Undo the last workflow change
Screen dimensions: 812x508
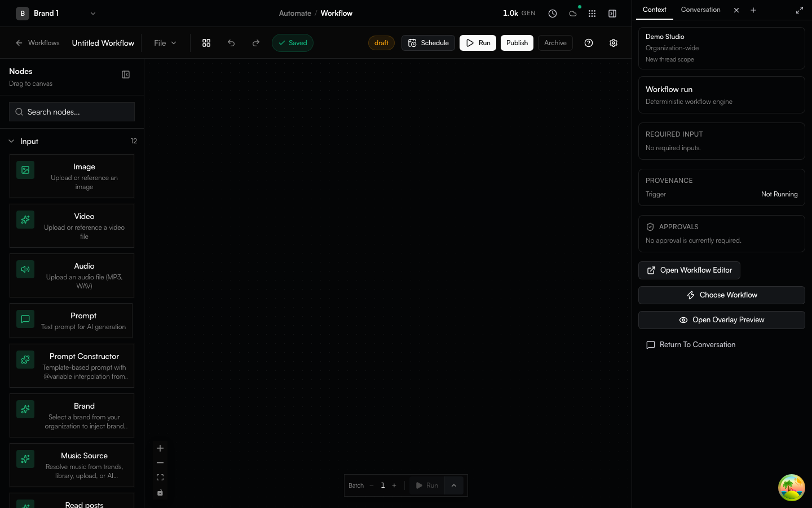tap(231, 43)
